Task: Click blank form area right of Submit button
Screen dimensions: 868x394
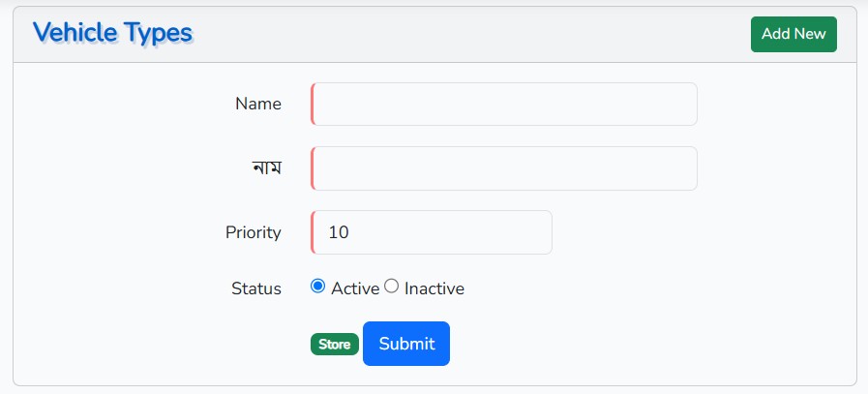Action: 629,344
